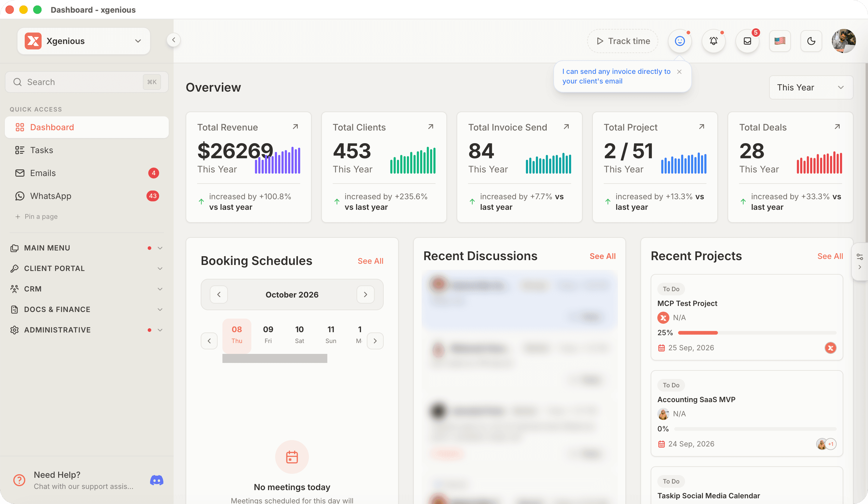Click the Administrative gear icon
The height and width of the screenshot is (504, 868).
point(14,330)
